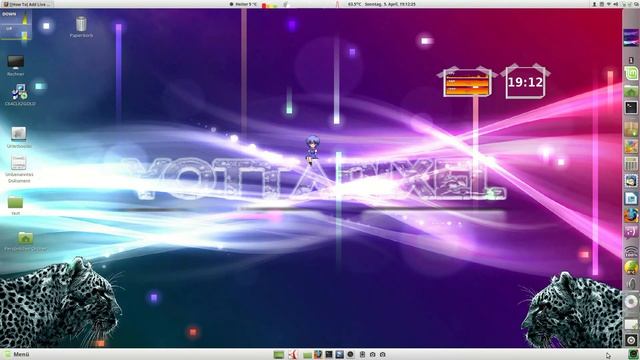The width and height of the screenshot is (640, 360).
Task: Open the wireless network dock icon
Action: [631, 251]
